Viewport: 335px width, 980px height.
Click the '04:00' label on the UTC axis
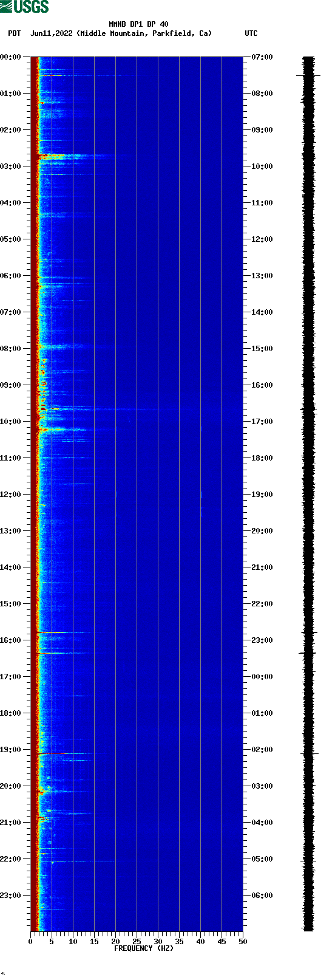click(x=262, y=823)
